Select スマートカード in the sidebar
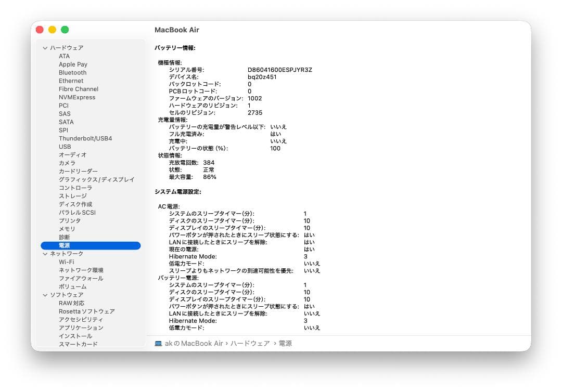562x392 pixels. [x=78, y=344]
